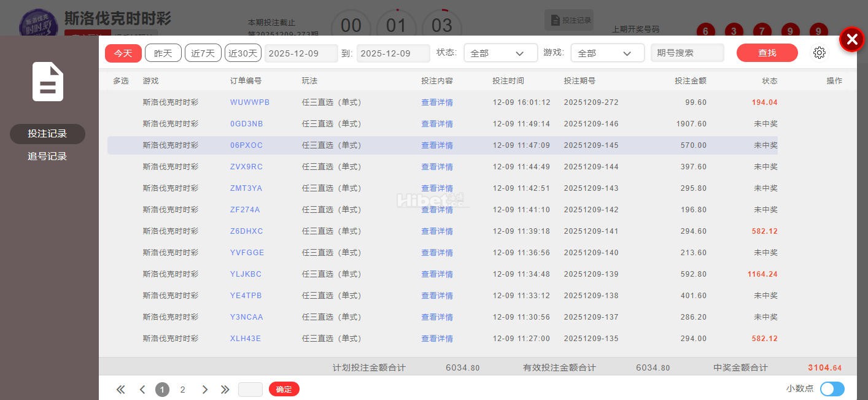Viewport: 868px width, 400px height.
Task: Switch to the 追号记录 tab
Action: click(x=47, y=156)
